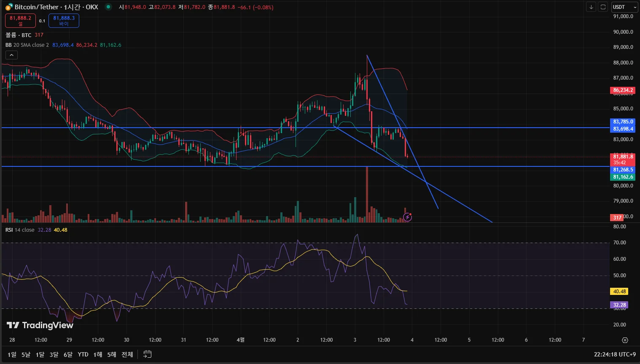Click the yellow 40.48 RSI MA label
This screenshot has width=640, height=364.
(619, 292)
